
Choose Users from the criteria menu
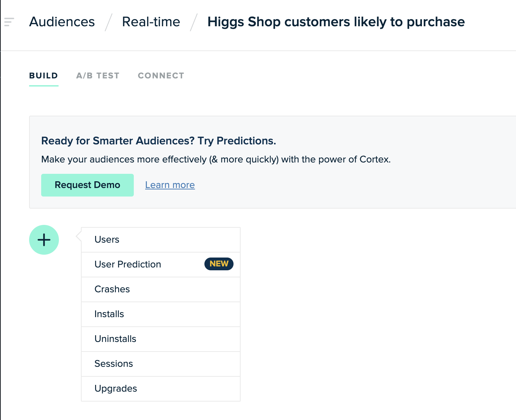pos(161,240)
